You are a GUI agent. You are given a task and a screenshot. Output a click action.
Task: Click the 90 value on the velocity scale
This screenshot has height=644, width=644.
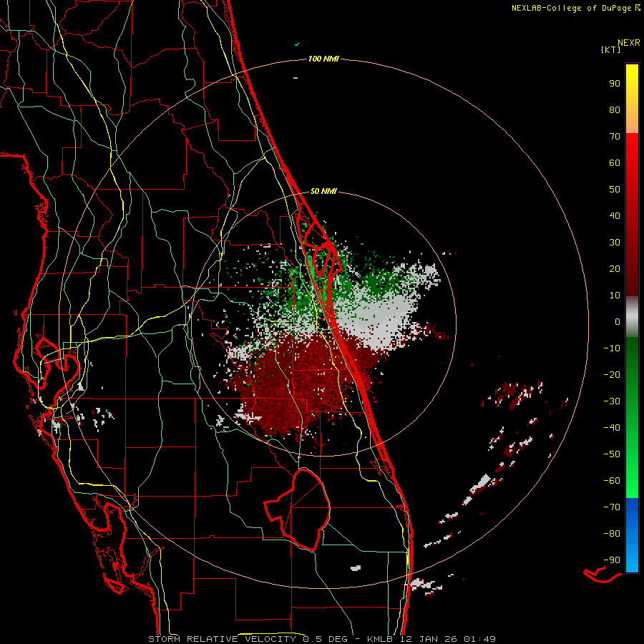[x=615, y=84]
